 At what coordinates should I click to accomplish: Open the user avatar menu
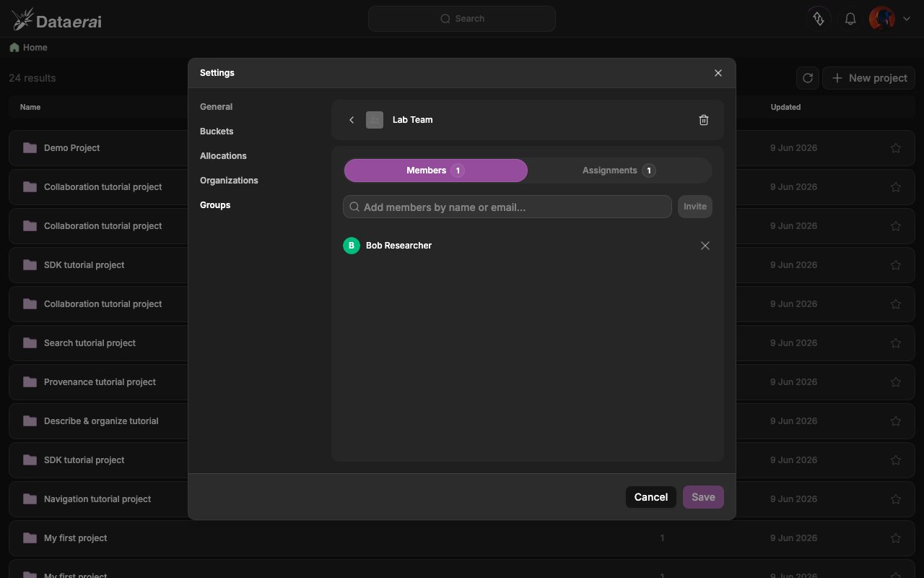[882, 19]
